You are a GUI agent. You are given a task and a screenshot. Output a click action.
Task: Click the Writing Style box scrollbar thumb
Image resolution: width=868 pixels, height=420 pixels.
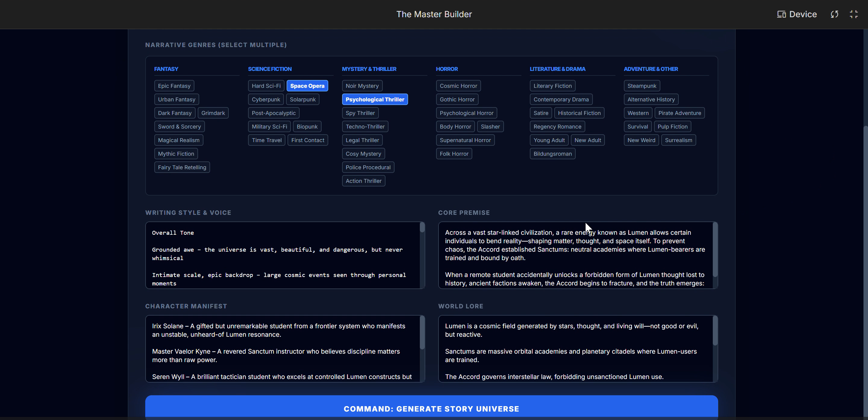click(x=422, y=227)
